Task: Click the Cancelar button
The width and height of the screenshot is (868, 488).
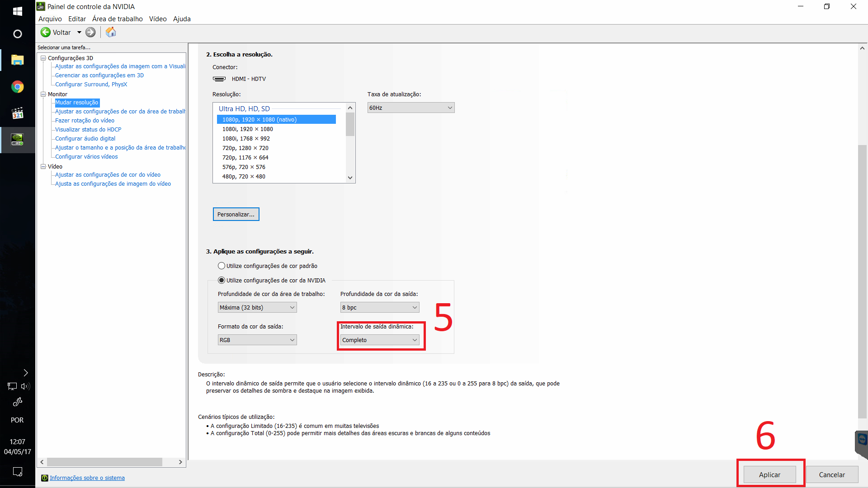Action: point(832,474)
